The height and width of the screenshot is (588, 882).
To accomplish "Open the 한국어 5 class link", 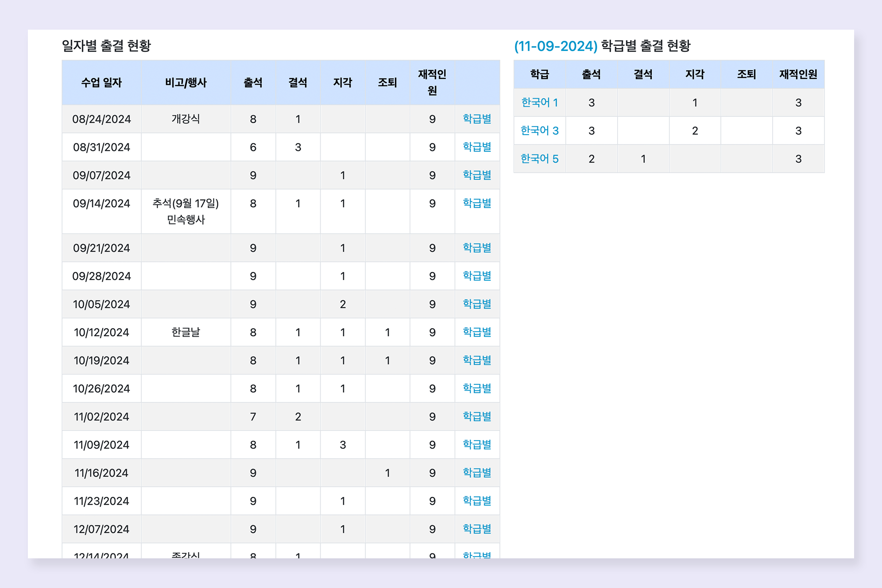I will (x=539, y=159).
